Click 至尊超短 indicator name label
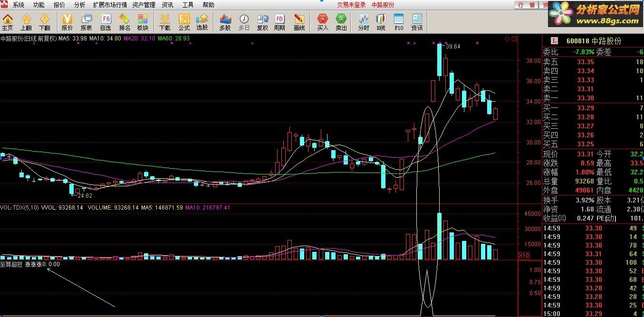Viewport: 644px width, 317px height. [11, 264]
